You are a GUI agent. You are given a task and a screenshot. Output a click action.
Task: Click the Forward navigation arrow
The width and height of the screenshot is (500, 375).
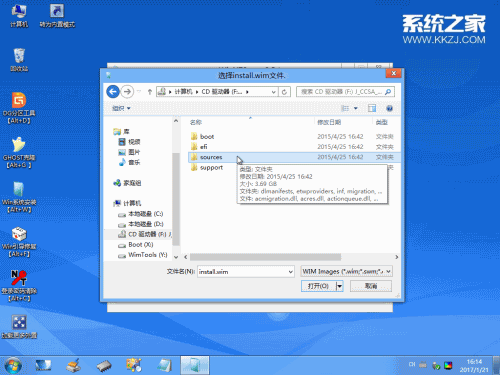point(127,91)
